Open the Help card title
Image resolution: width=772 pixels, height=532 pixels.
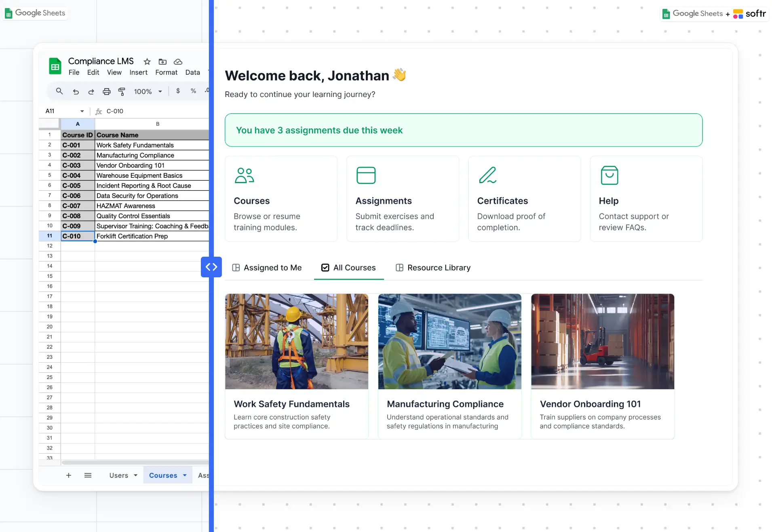pyautogui.click(x=608, y=201)
